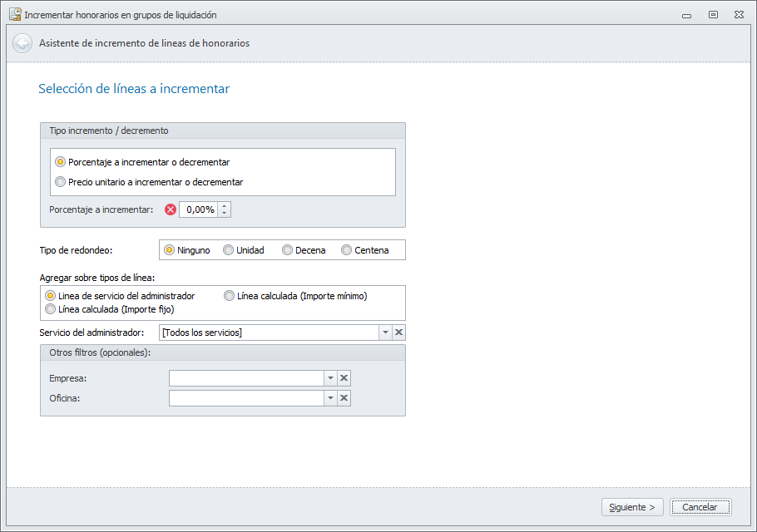Select Precio unitario a incrementar option
This screenshot has height=532, width=757.
[x=60, y=182]
